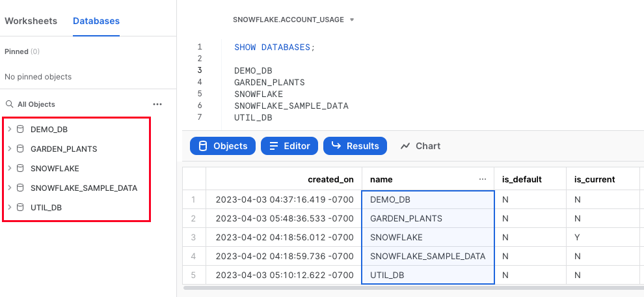The height and width of the screenshot is (297, 644).
Task: Click editor line 6 SNOWFLAKE_SAMPLE_DATA text
Action: click(291, 106)
